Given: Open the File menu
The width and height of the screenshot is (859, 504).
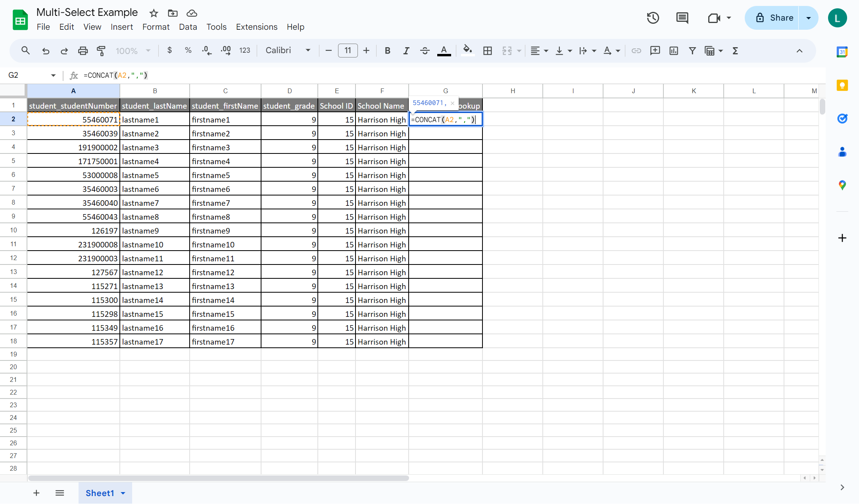Looking at the screenshot, I should 43,27.
